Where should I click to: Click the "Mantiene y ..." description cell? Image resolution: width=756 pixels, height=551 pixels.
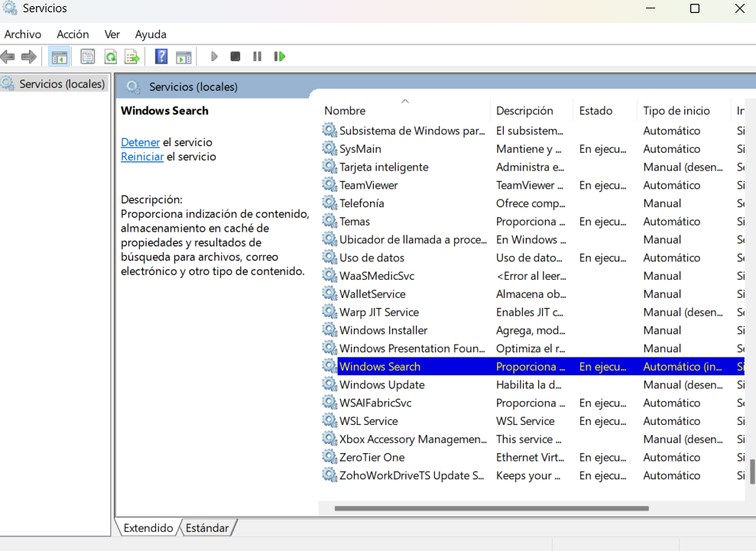[x=529, y=149]
